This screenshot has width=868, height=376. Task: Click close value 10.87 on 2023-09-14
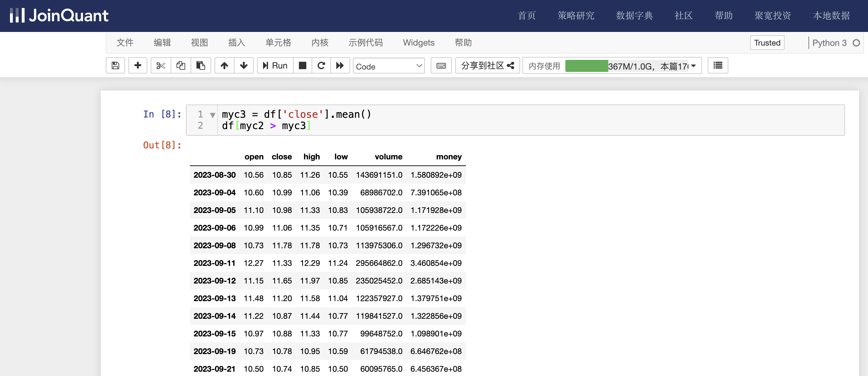pos(282,316)
